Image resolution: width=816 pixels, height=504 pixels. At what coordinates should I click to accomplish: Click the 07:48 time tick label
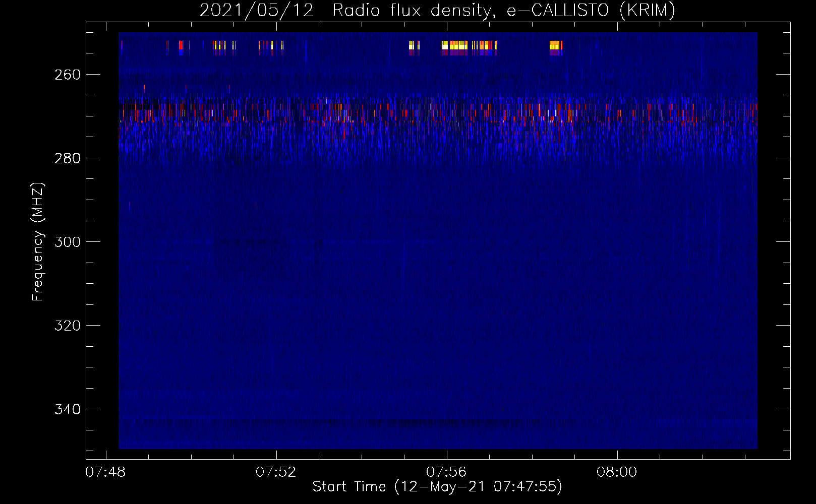click(x=105, y=472)
